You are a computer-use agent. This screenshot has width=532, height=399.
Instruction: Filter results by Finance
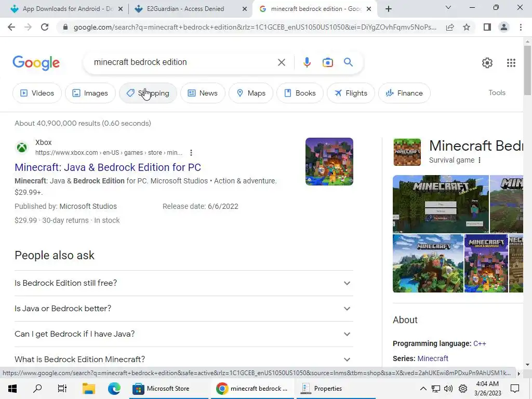[x=404, y=93]
